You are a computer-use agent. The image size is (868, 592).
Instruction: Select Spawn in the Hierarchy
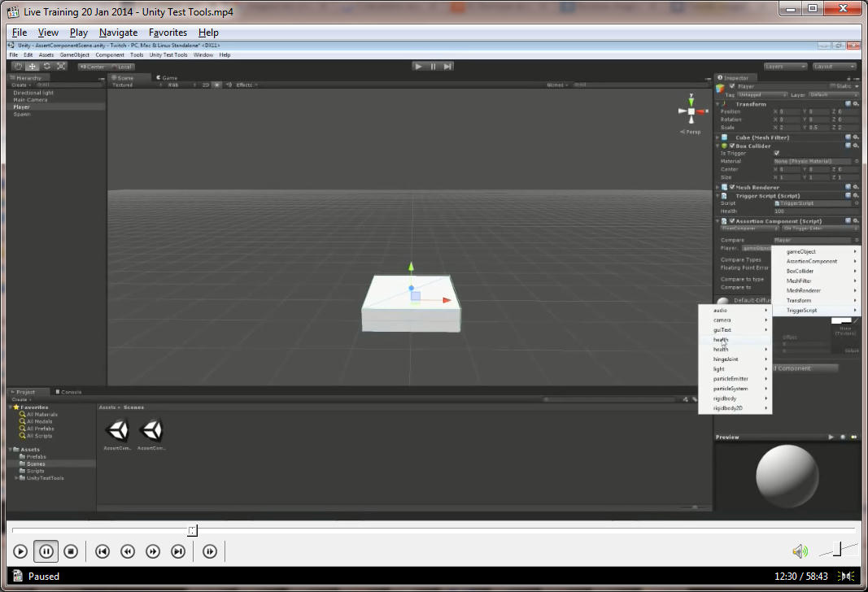tap(22, 114)
